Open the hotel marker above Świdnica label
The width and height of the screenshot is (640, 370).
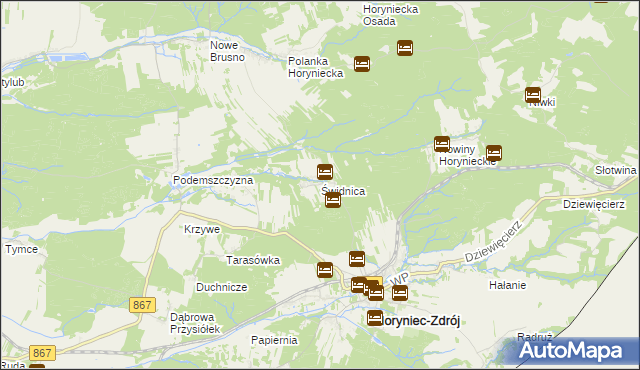[x=325, y=172]
